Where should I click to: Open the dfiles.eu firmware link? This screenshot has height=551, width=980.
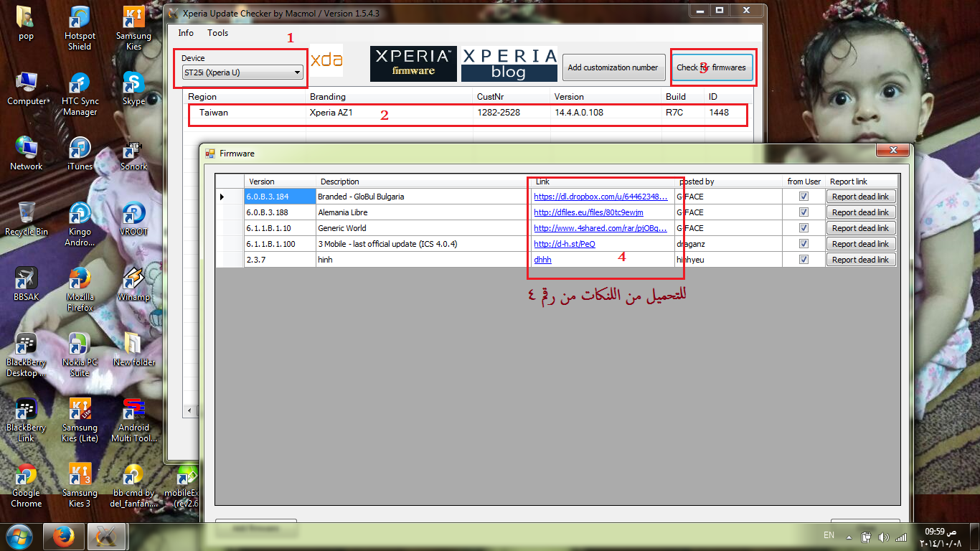point(588,212)
